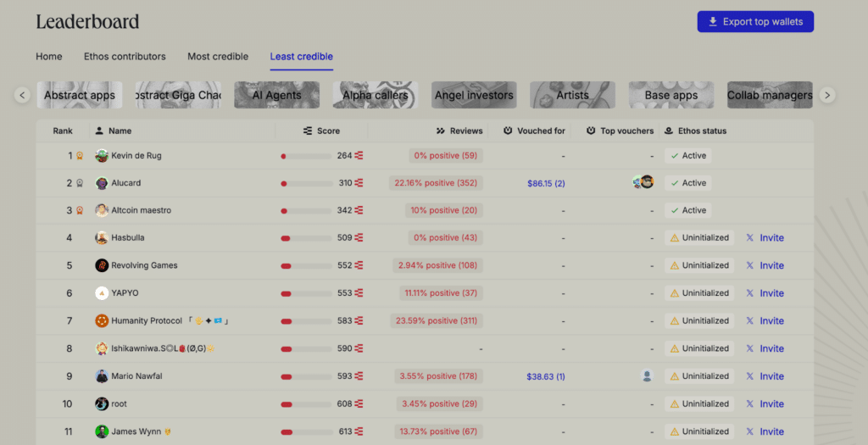Screen dimensions: 868x445
Task: Invite Humanity Protocol to Ethos
Action: tap(771, 321)
